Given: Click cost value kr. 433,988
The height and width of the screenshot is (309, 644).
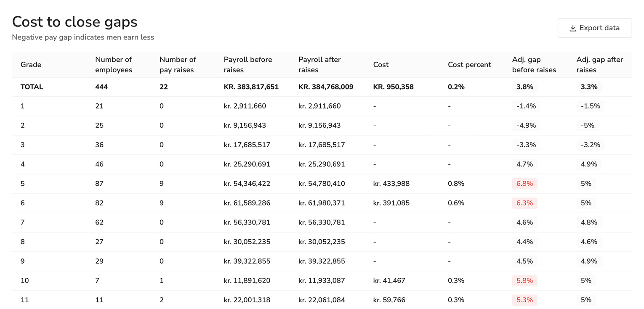Looking at the screenshot, I should pyautogui.click(x=391, y=184).
